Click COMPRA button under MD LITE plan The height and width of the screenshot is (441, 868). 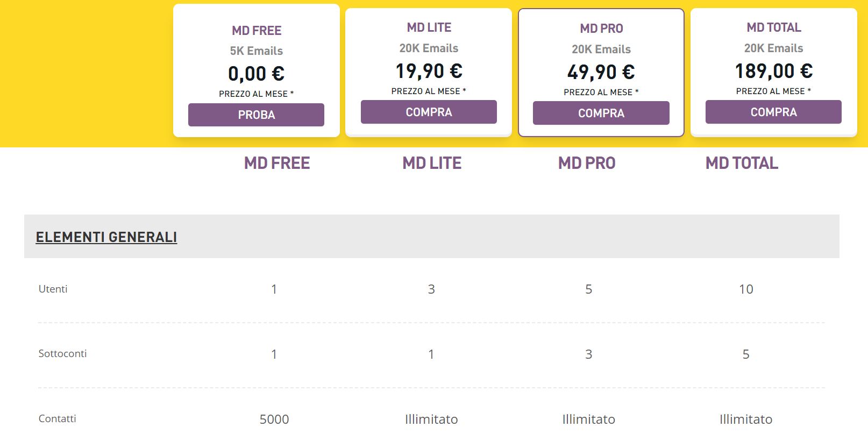tap(429, 112)
